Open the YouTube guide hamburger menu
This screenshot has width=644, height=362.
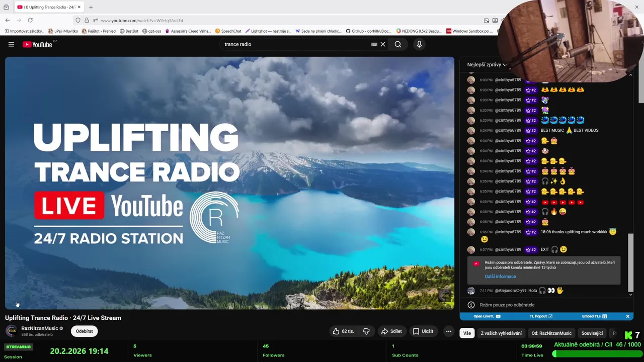pyautogui.click(x=11, y=44)
